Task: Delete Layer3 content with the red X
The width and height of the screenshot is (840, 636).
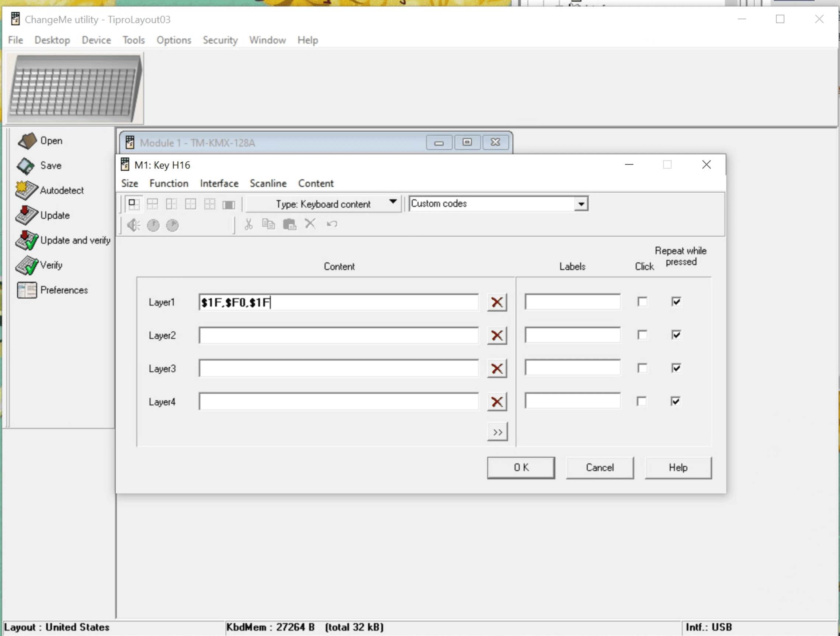Action: click(x=497, y=368)
